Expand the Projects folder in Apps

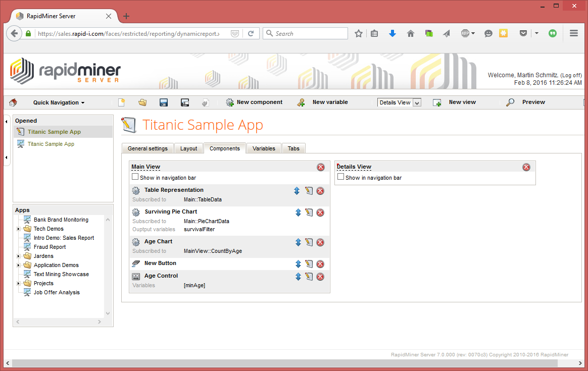click(19, 284)
